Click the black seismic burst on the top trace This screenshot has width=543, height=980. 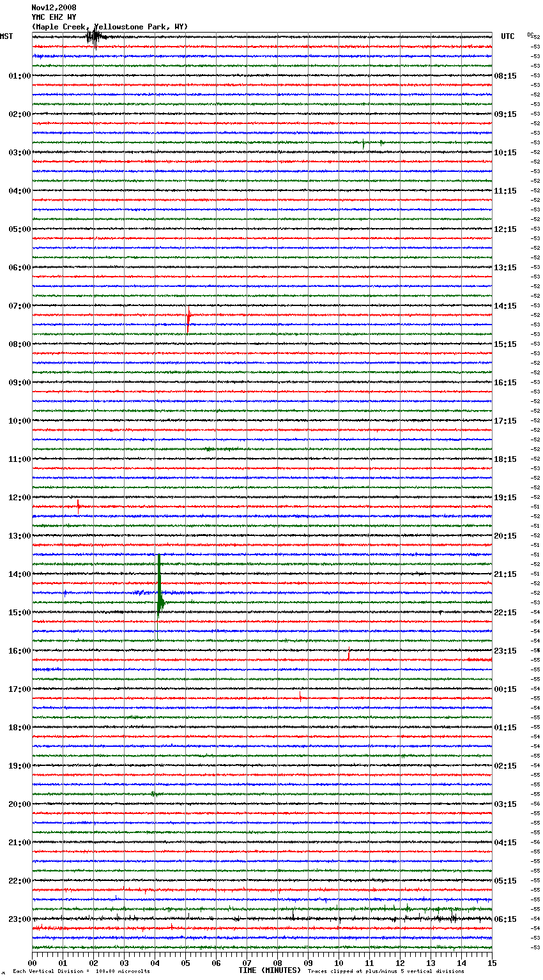pos(96,37)
